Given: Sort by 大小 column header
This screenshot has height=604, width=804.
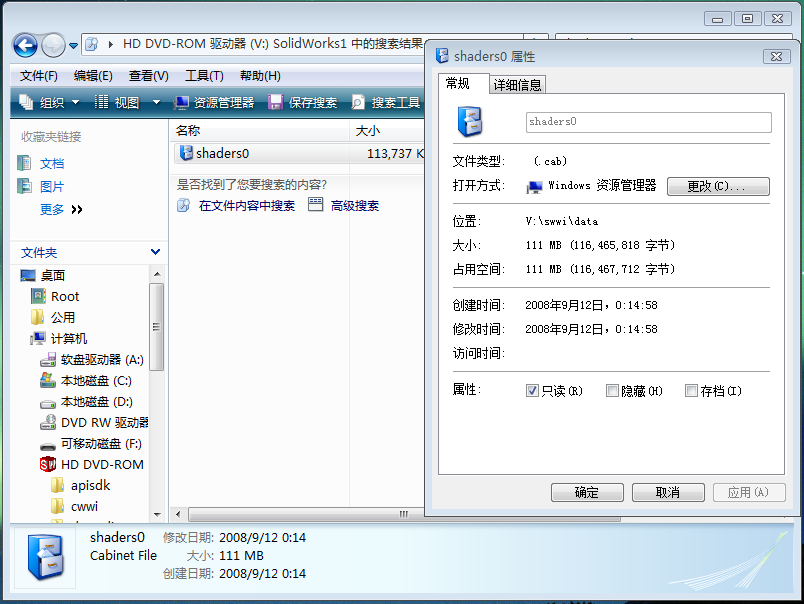Looking at the screenshot, I should pyautogui.click(x=387, y=131).
